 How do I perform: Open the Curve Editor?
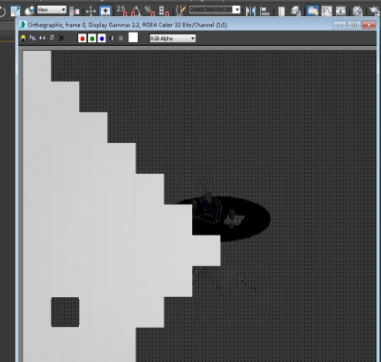[327, 11]
